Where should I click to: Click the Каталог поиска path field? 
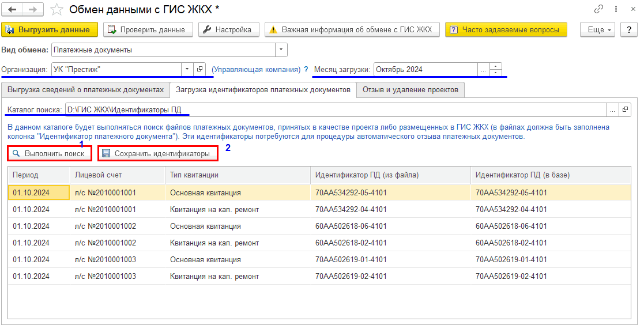(334, 109)
